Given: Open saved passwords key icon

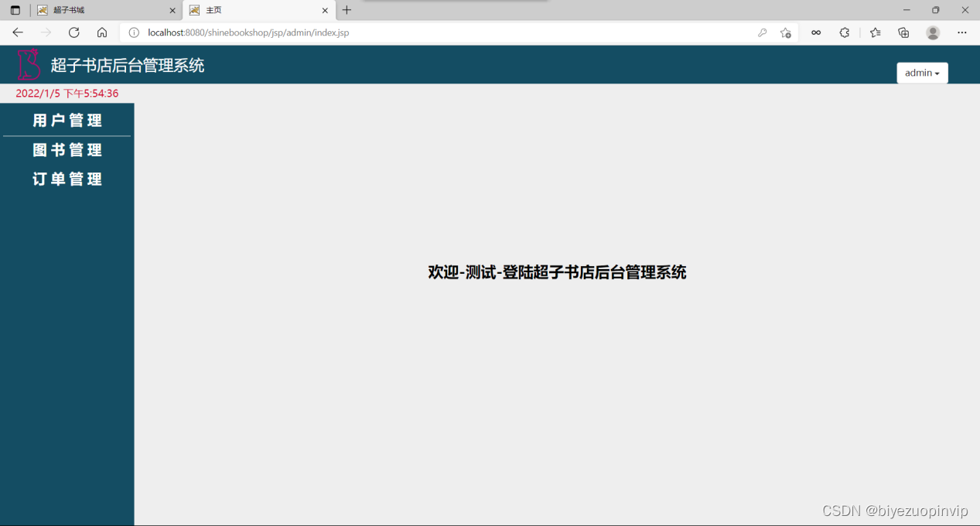Looking at the screenshot, I should (x=763, y=32).
